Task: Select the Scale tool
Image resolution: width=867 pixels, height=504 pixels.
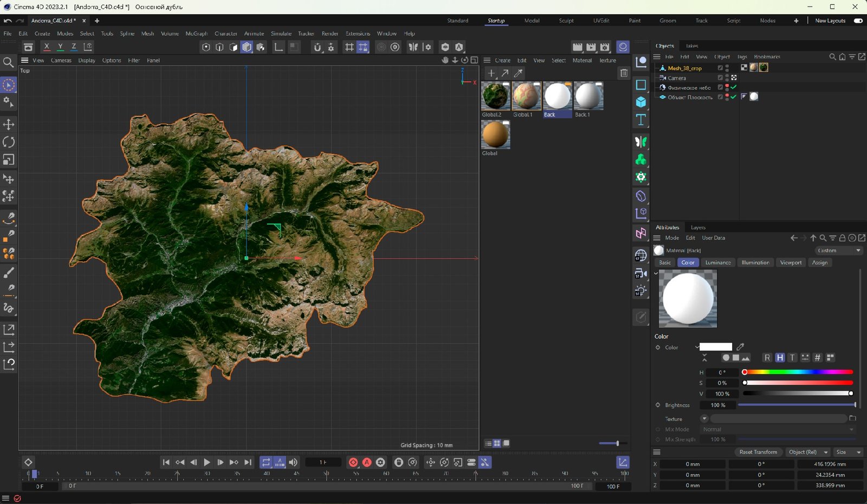Action: 9,160
